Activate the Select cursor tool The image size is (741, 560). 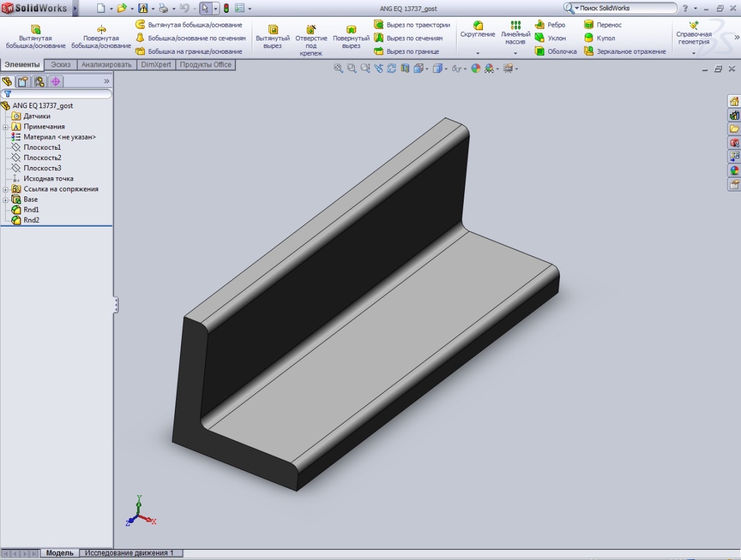pos(205,8)
